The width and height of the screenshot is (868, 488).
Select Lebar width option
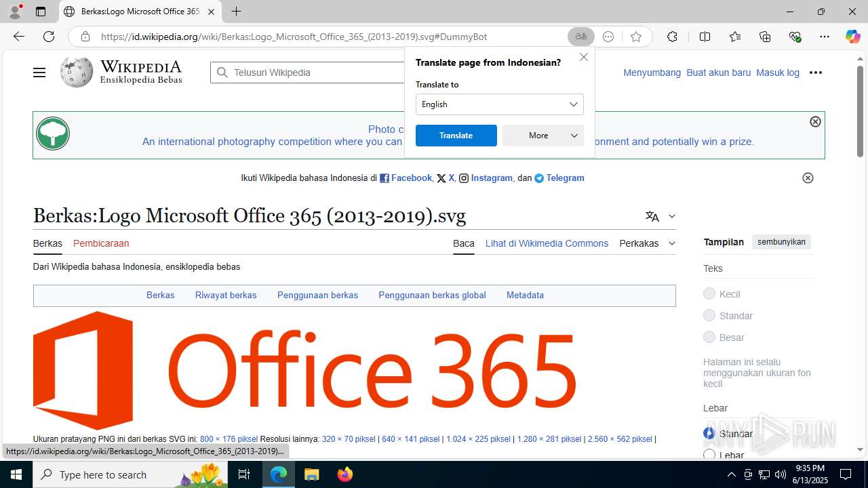coord(709,455)
